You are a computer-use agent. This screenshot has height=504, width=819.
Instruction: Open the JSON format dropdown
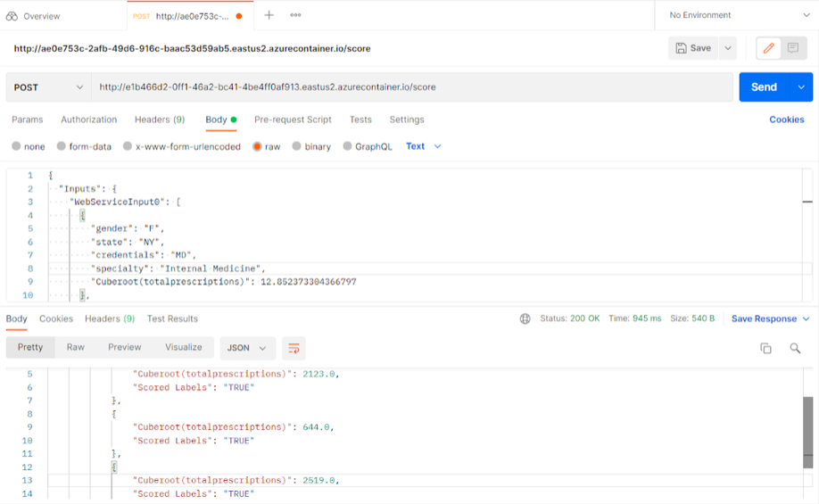247,348
